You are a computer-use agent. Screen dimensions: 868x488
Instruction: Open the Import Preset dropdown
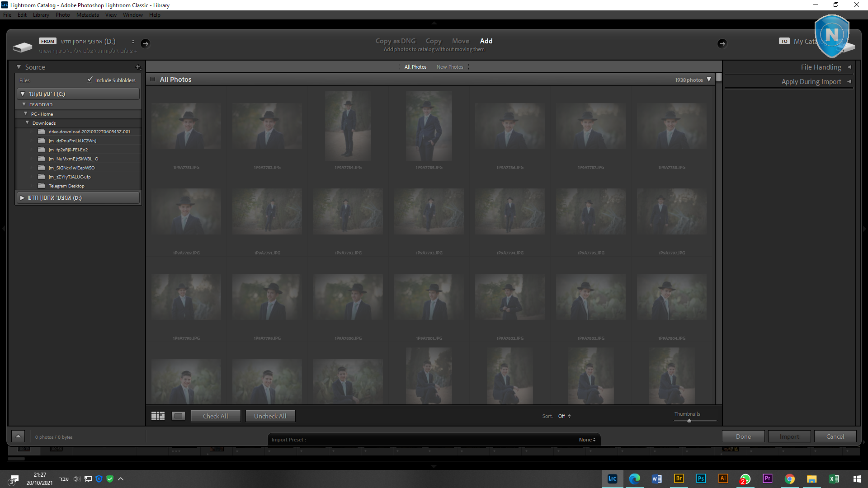587,440
